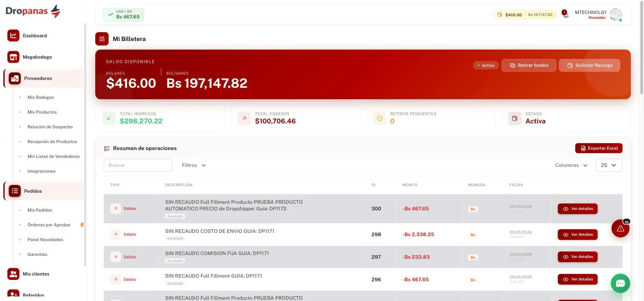Select Recepción de Productos
Screen dimensions: 644x301
[x=52, y=141]
